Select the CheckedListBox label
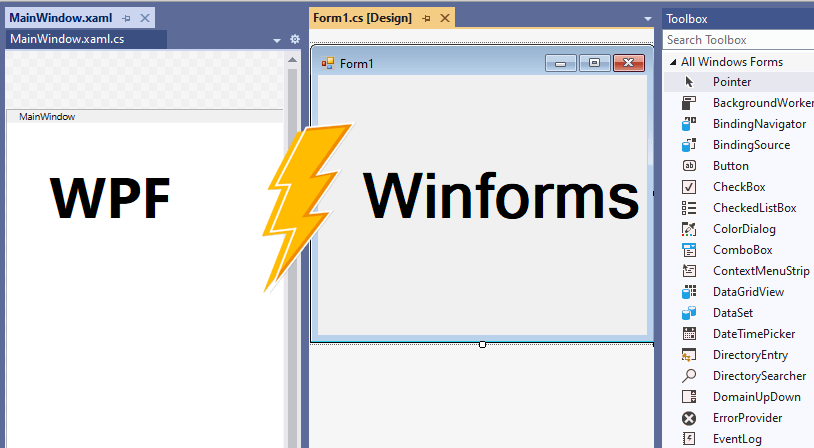814x448 pixels. tap(755, 208)
